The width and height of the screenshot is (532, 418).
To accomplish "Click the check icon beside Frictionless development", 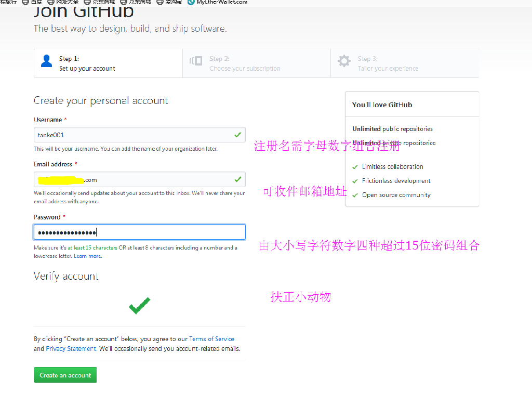I will (355, 181).
